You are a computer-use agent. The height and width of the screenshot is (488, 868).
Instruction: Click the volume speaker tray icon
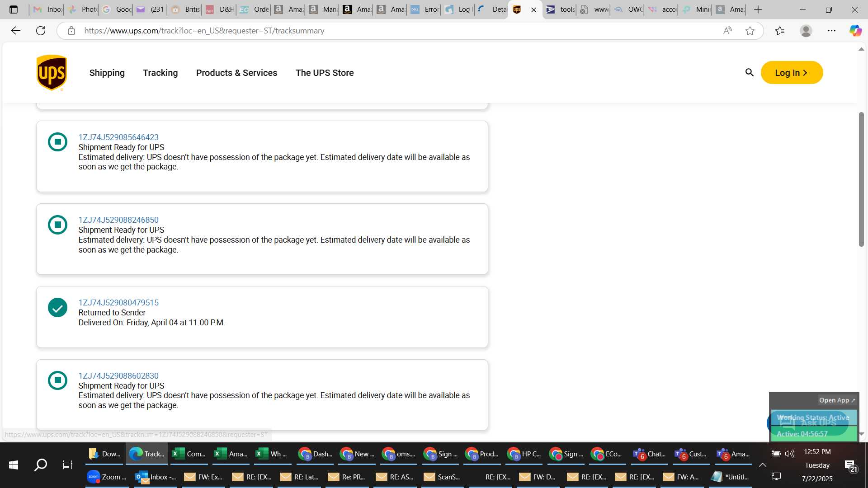click(x=790, y=454)
